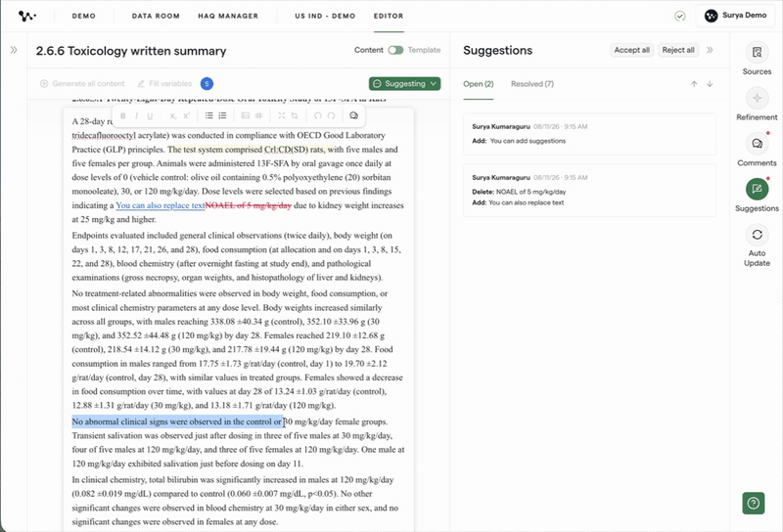Select the 'You can add suggestions' card
783x532 pixels.
589,134
